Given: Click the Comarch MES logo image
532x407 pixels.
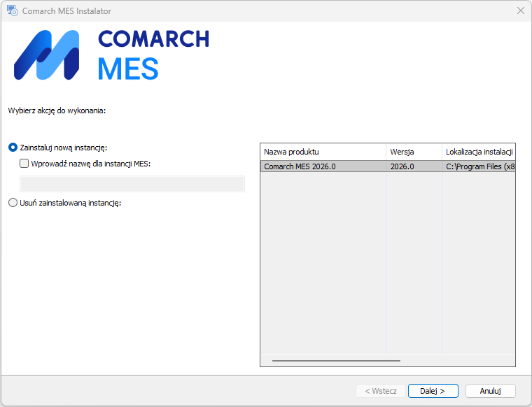Looking at the screenshot, I should (x=111, y=55).
